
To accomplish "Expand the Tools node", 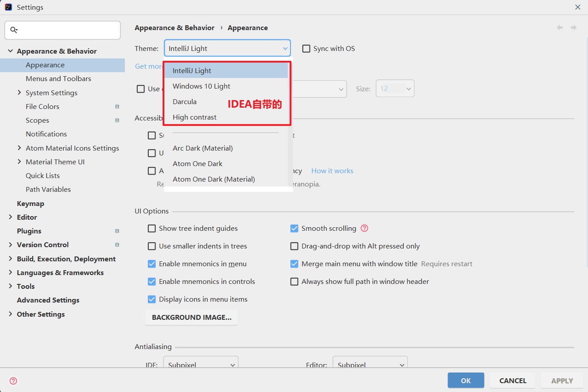I will click(x=11, y=286).
